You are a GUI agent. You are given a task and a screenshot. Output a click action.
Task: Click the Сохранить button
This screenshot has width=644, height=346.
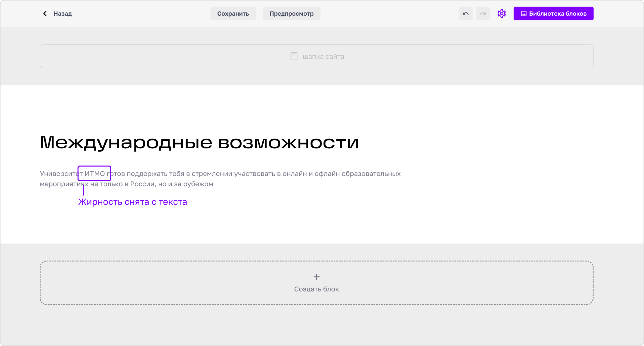(x=233, y=13)
